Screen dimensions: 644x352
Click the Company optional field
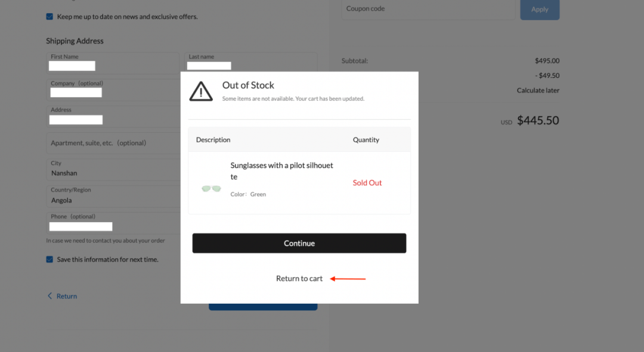click(x=112, y=89)
